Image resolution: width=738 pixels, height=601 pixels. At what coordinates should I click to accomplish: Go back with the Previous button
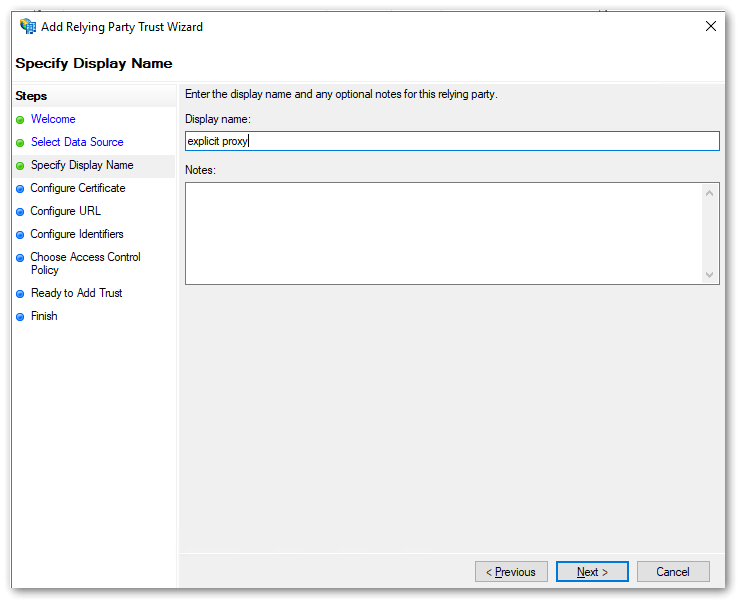pyautogui.click(x=511, y=572)
